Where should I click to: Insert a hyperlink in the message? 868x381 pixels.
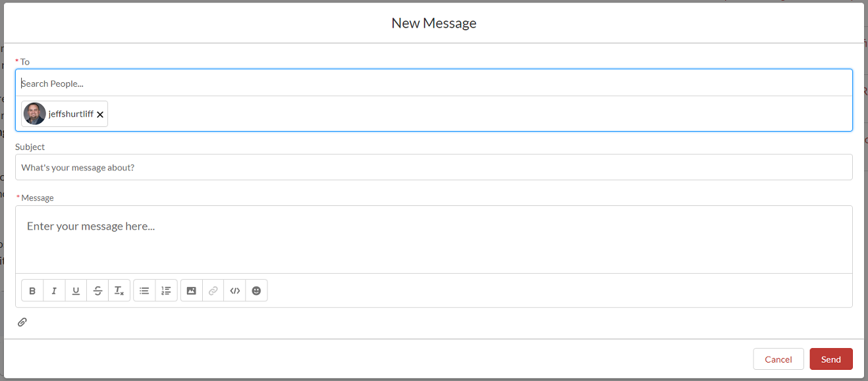213,290
